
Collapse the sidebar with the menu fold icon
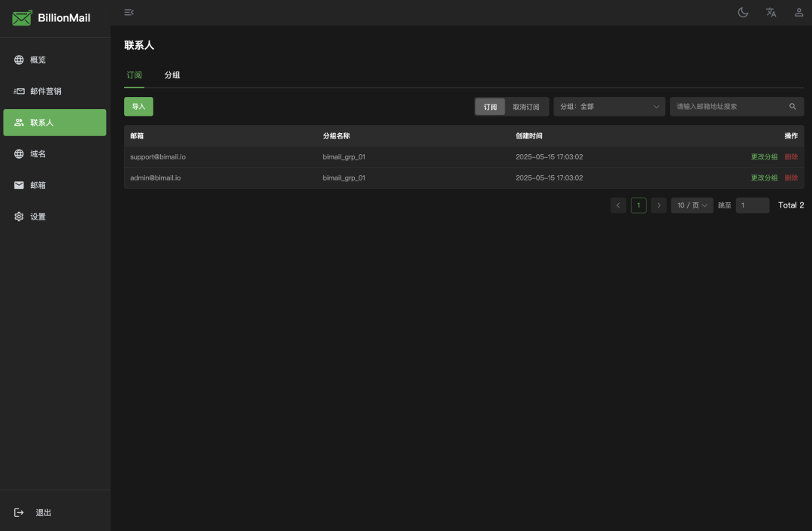click(x=129, y=13)
